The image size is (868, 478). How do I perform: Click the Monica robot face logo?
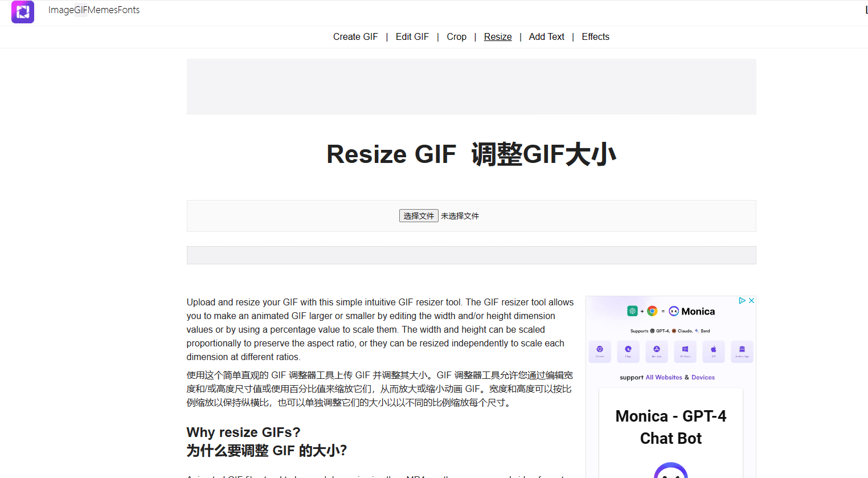674,311
